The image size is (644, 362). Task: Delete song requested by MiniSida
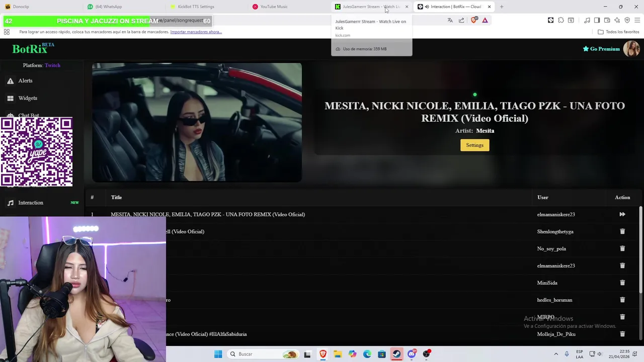622,283
